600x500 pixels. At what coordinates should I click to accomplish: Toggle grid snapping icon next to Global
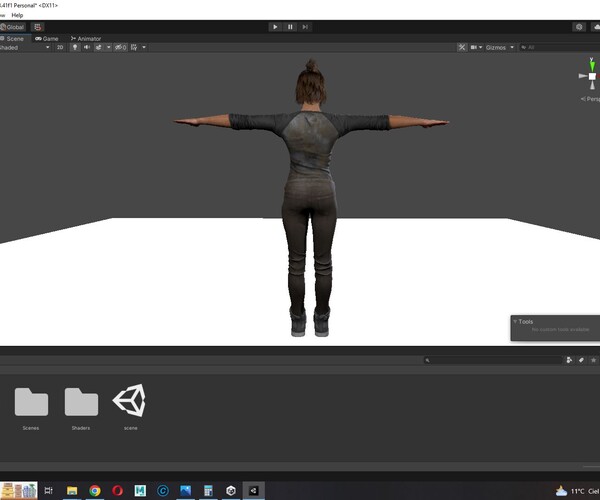tap(38, 27)
